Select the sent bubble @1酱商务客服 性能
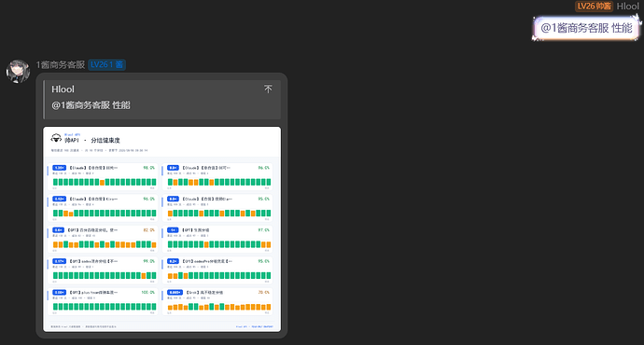Screen dimensions: 644x345 586,28
